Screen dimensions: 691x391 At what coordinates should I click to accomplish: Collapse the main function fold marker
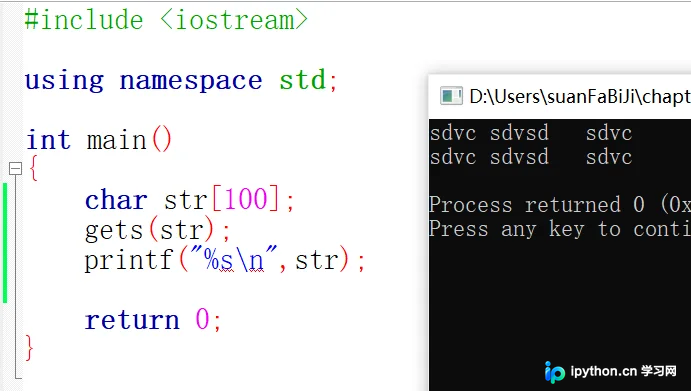pyautogui.click(x=15, y=168)
